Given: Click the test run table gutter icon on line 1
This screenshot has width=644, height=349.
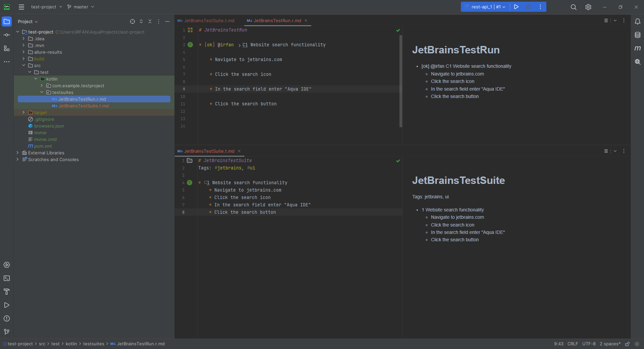Looking at the screenshot, I should pyautogui.click(x=190, y=30).
